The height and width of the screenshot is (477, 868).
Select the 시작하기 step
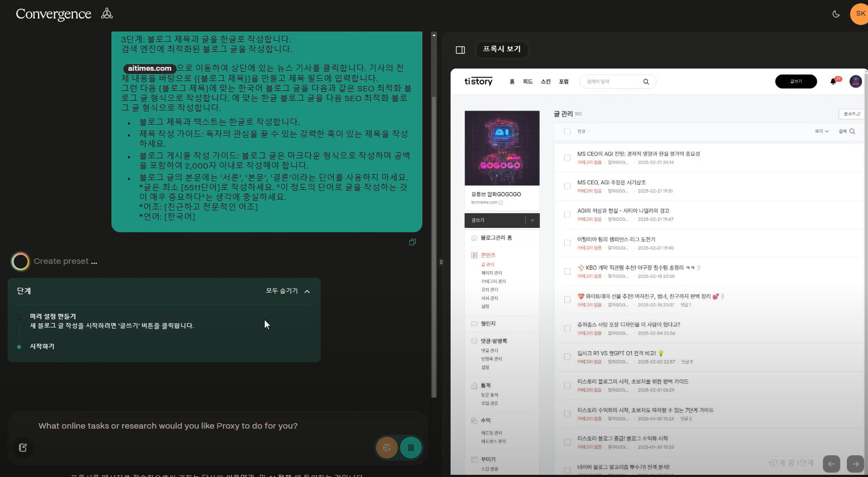[x=42, y=346]
